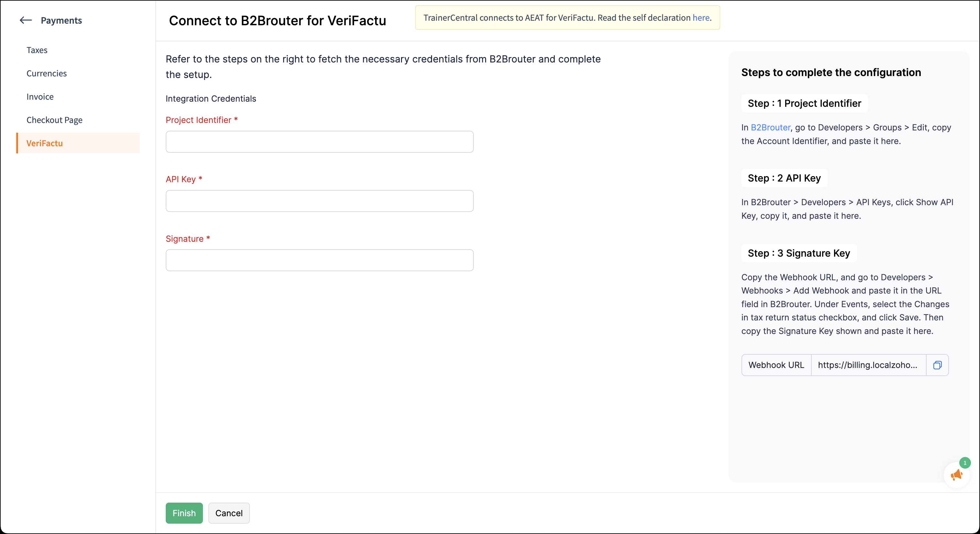Open the B2Brouter link in Step 1

[x=770, y=128]
